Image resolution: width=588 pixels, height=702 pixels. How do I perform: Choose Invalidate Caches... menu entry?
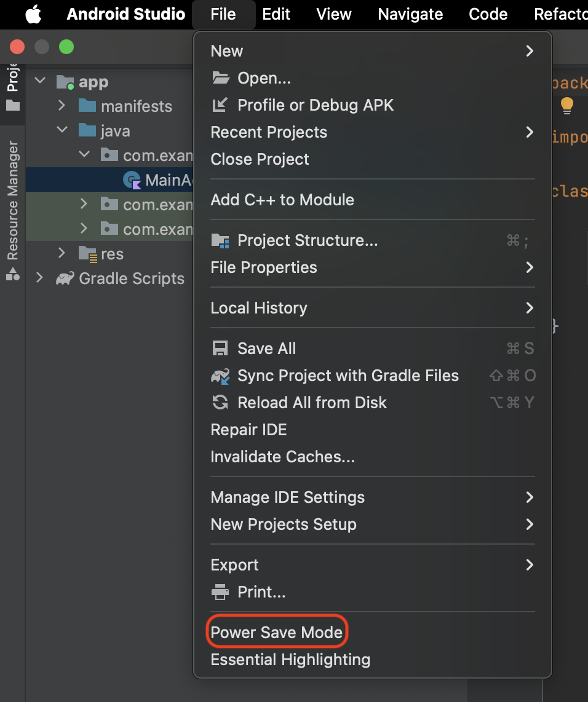[x=282, y=457]
